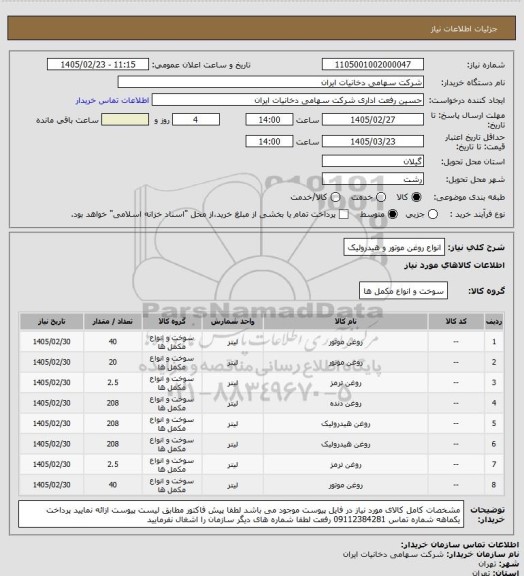
Task: Click the price validity date 1405/03/23
Action: point(373,141)
